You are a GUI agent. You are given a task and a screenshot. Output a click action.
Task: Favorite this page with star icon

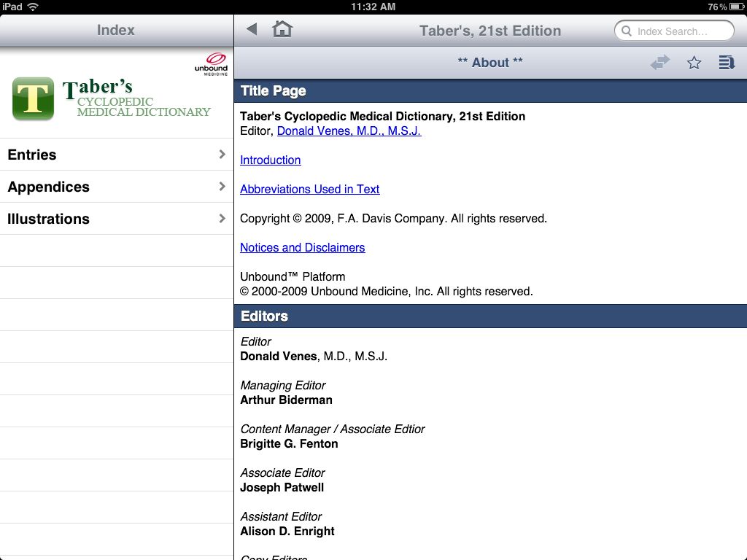(x=694, y=63)
